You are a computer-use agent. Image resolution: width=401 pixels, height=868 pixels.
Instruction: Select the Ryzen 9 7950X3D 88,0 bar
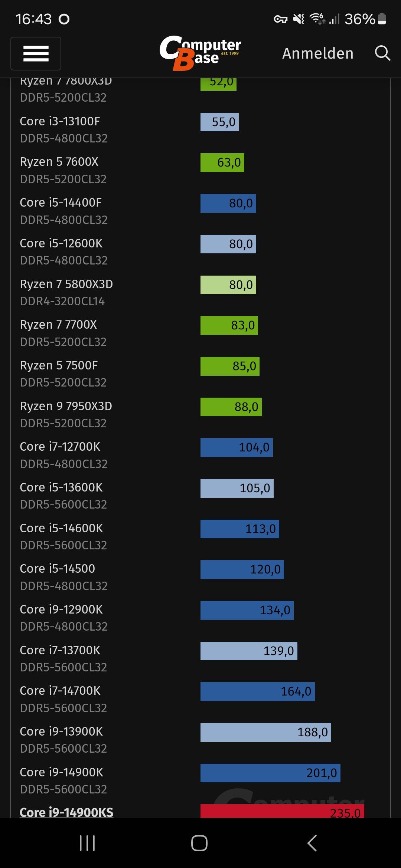pos(231,407)
